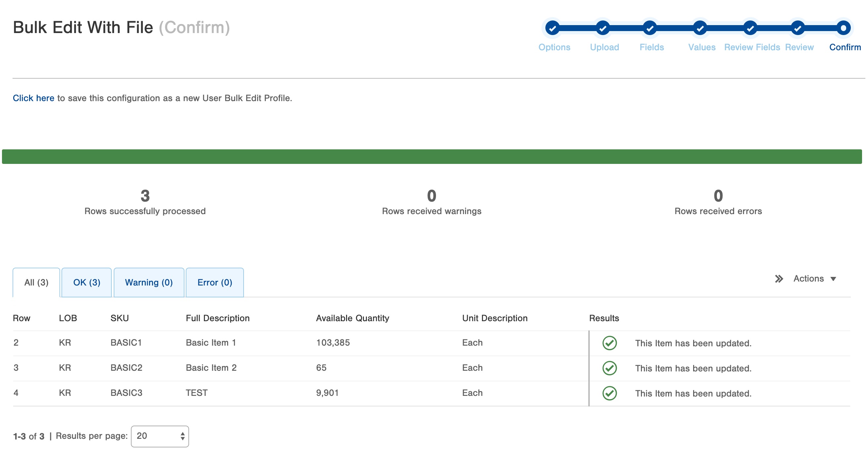The width and height of the screenshot is (868, 456).
Task: Click the green progress bar
Action: (431, 157)
